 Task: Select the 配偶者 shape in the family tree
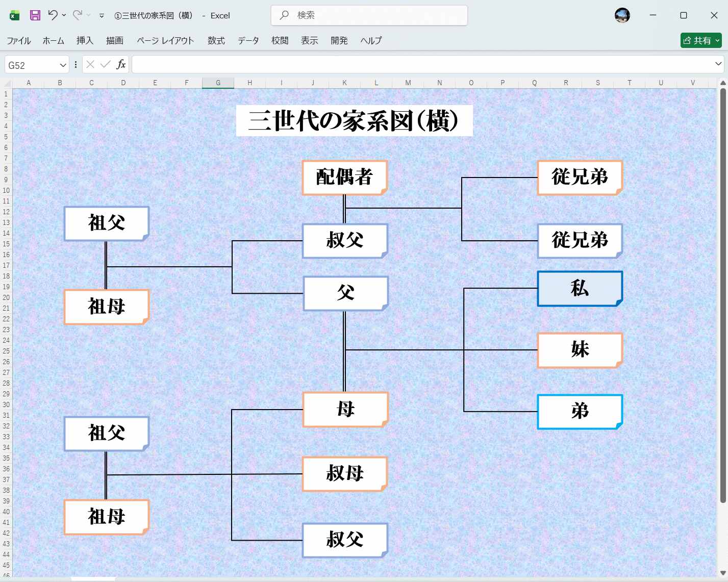(345, 178)
